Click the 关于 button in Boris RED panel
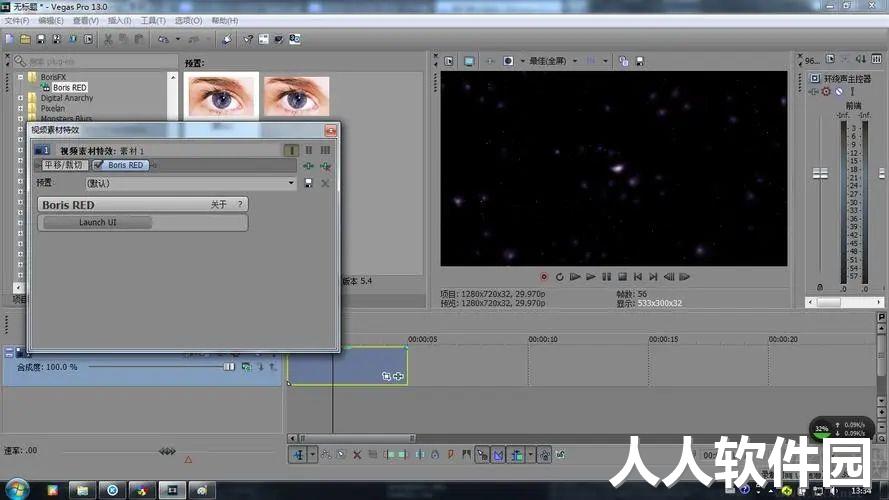Screen dimensions: 889x500 click(219, 204)
